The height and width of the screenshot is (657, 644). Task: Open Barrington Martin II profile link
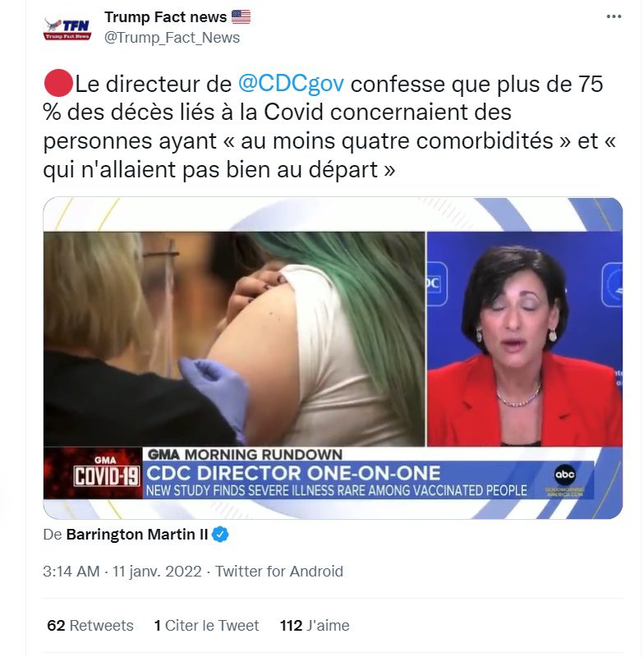point(137,535)
